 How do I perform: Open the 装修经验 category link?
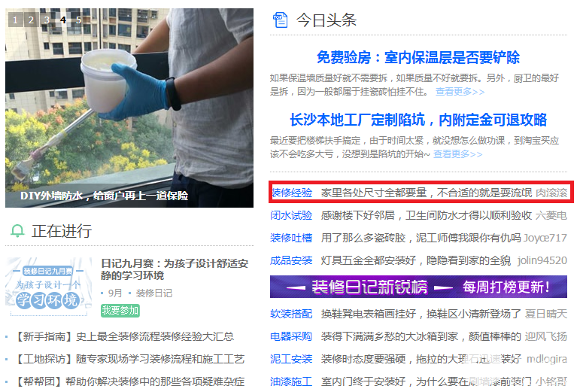coord(292,193)
